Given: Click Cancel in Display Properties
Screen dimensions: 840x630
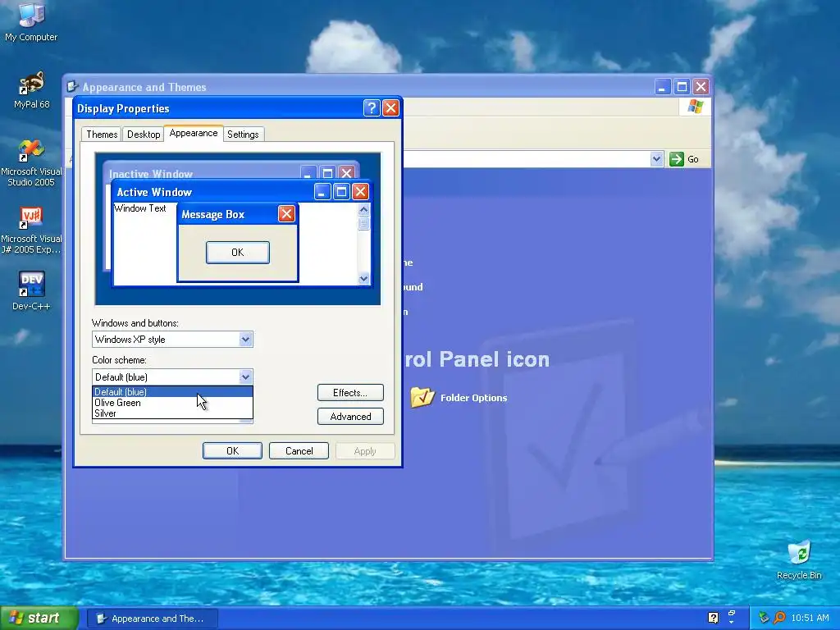Looking at the screenshot, I should click(x=299, y=451).
